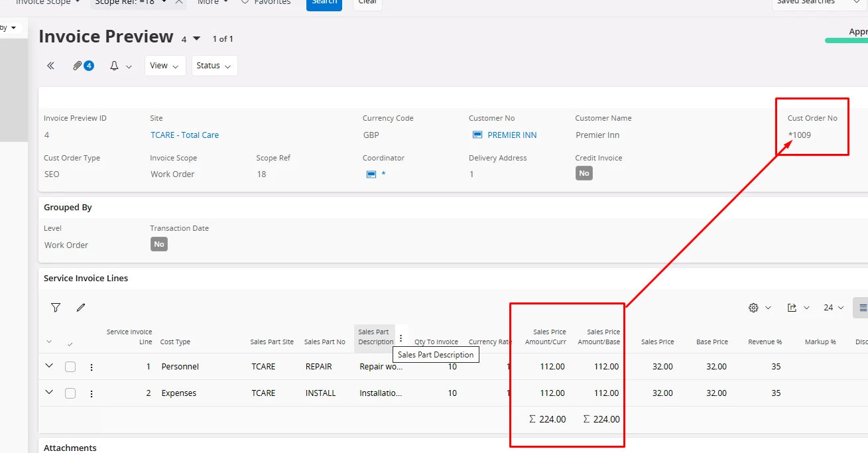Expand the Personnel row chevron
The width and height of the screenshot is (868, 453).
49,365
